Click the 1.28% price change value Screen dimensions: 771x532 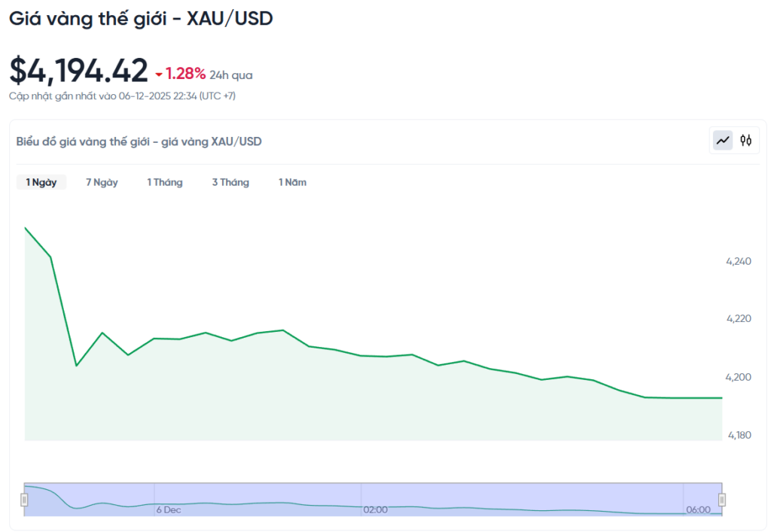(185, 74)
